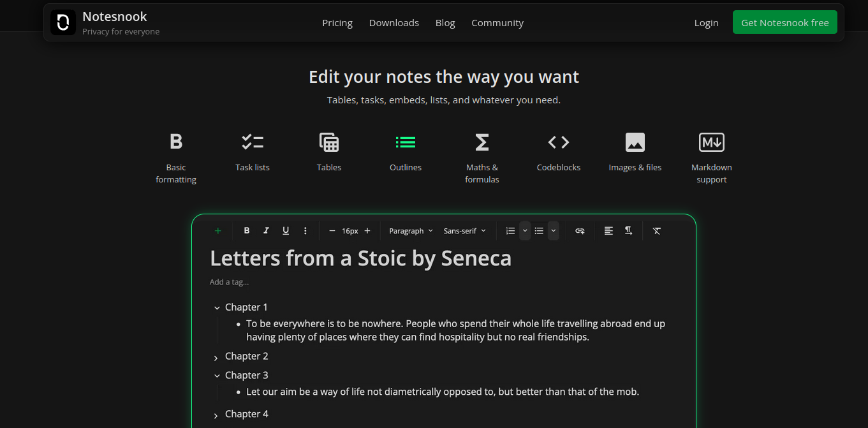Go to the Community menu item
Image resolution: width=868 pixels, height=428 pixels.
[x=497, y=23]
